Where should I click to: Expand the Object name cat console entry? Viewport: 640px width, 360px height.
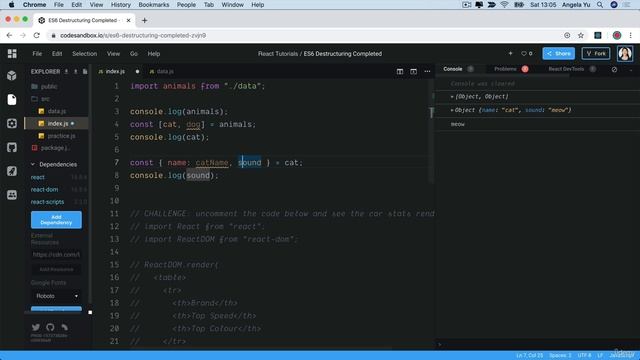451,110
